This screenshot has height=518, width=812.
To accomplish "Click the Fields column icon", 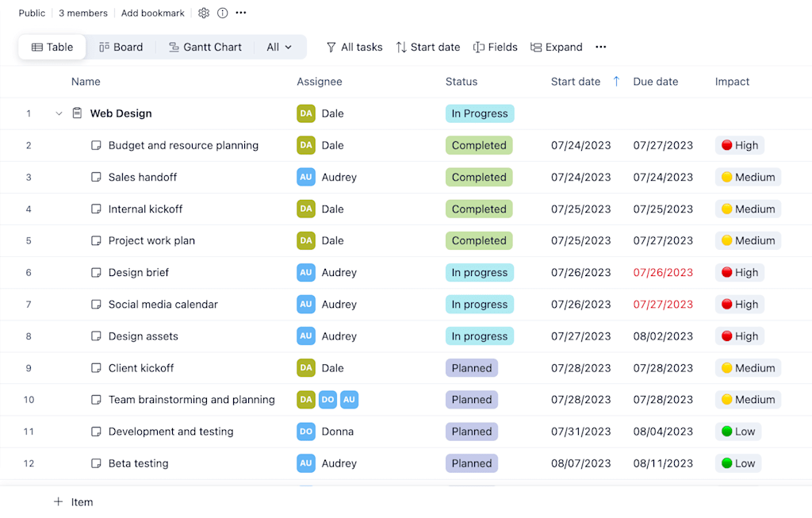I will pos(478,47).
